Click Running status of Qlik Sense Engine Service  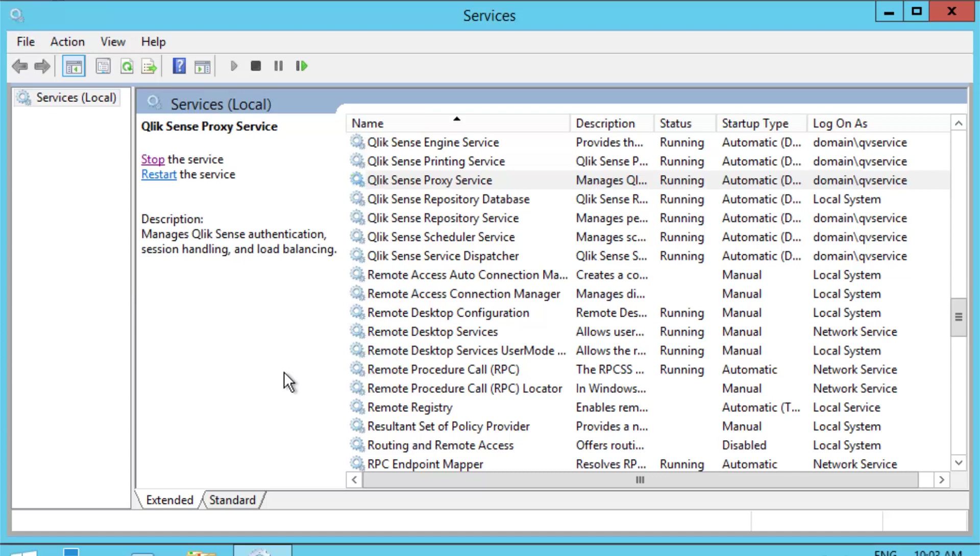(x=682, y=142)
